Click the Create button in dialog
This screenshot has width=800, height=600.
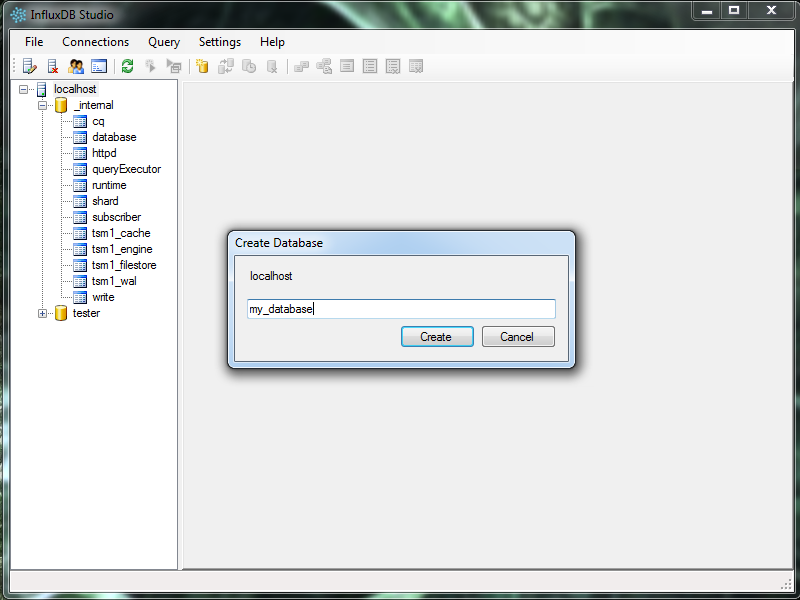pyautogui.click(x=437, y=337)
